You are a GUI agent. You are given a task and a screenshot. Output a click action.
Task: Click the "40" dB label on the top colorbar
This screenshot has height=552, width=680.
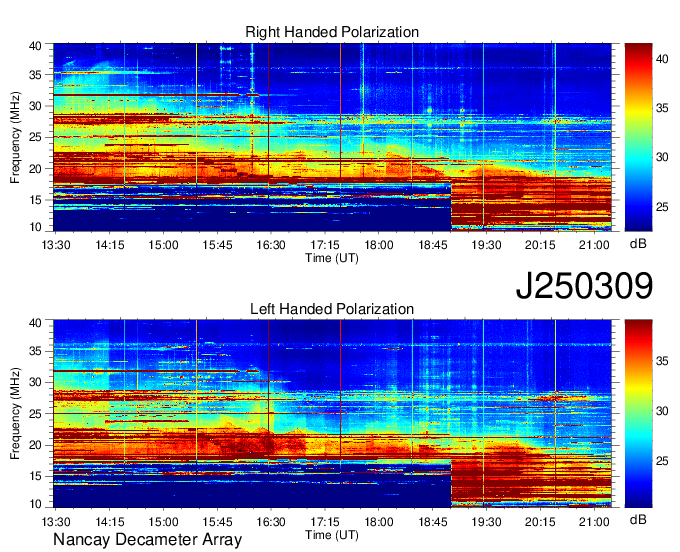pyautogui.click(x=662, y=59)
